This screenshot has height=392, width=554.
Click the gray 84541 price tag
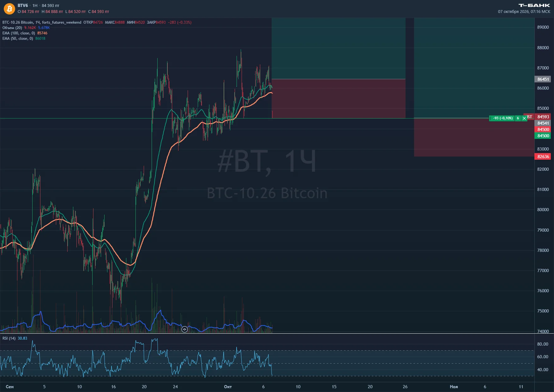(543, 123)
